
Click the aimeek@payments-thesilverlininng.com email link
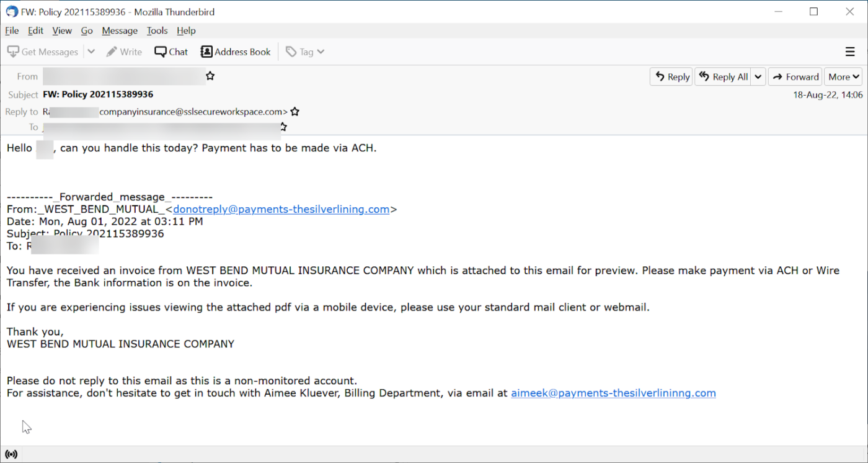(x=613, y=393)
